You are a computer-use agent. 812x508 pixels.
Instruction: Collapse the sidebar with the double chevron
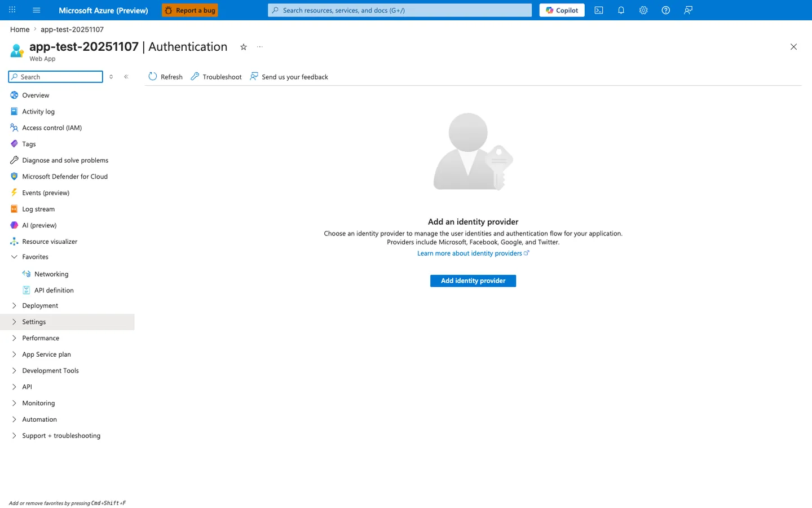(126, 77)
